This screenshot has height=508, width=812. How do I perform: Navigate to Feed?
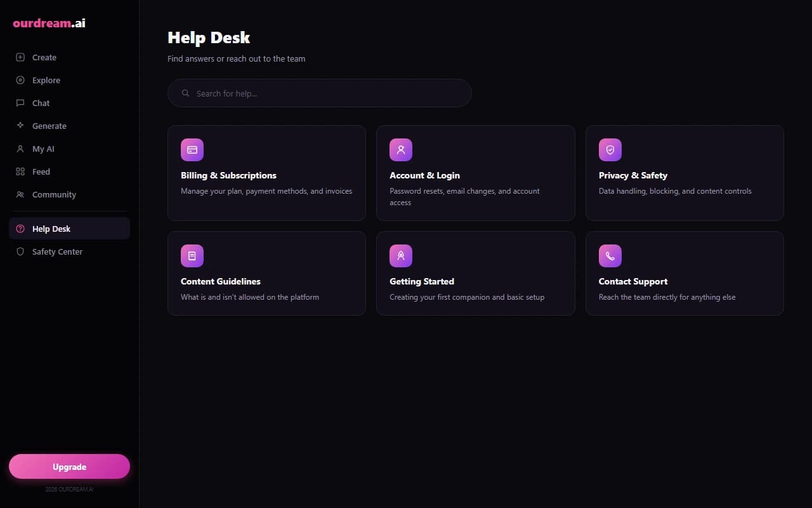click(x=69, y=171)
